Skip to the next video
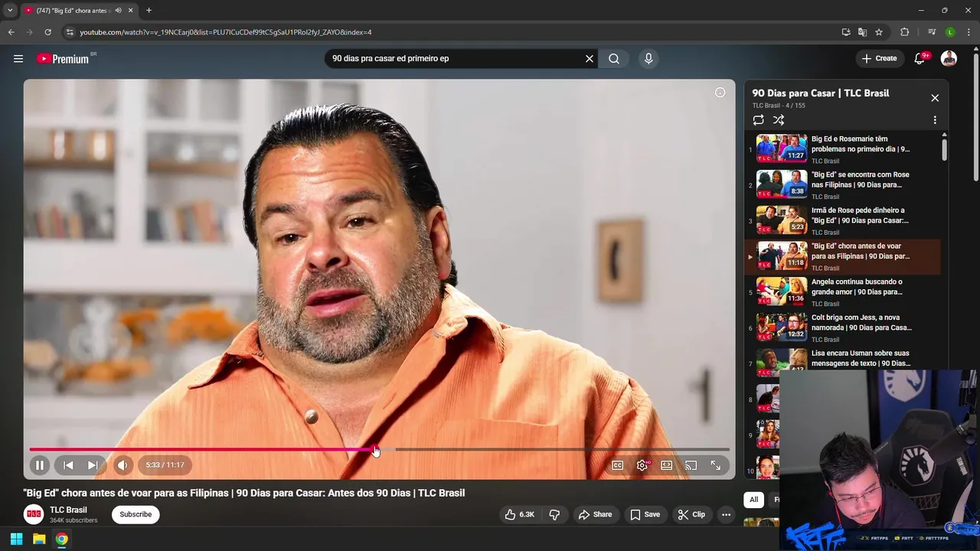 [x=93, y=465]
